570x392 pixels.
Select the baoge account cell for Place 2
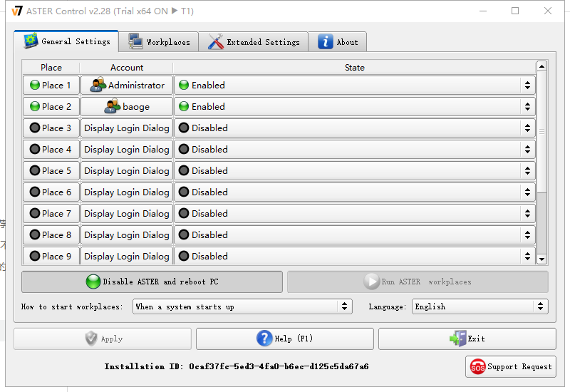click(x=127, y=106)
